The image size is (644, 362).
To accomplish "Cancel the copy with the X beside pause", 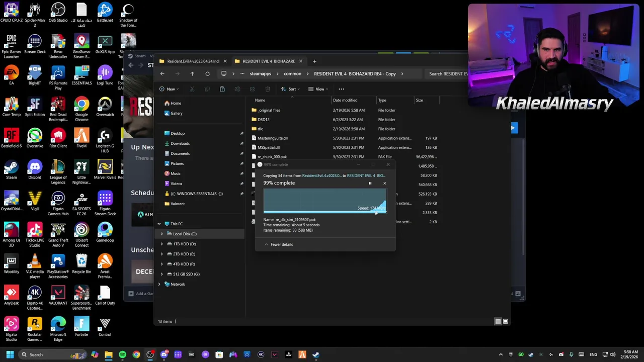I will pyautogui.click(x=384, y=183).
